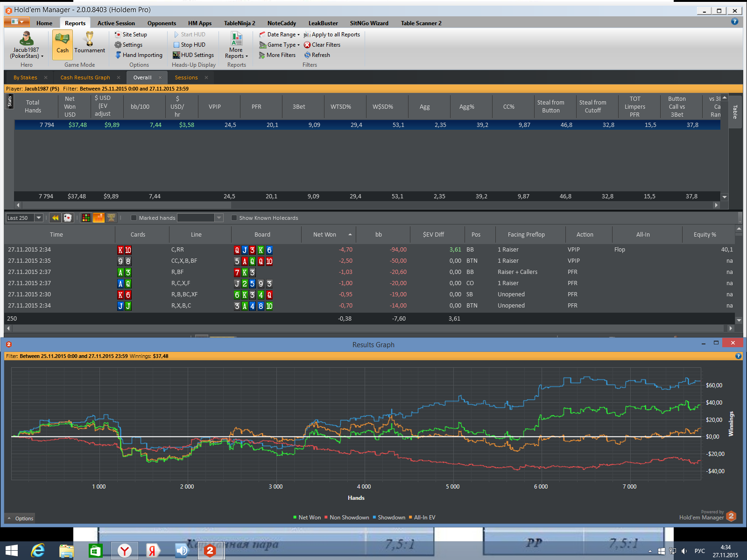Viewport: 747px width, 560px height.
Task: Select orange bar chart view icon
Action: (x=99, y=217)
